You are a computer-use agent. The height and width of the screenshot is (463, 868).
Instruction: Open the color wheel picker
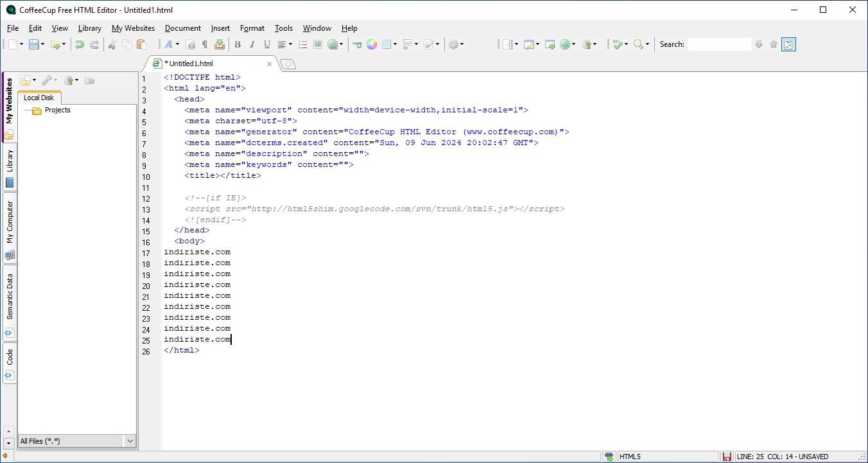coord(372,44)
